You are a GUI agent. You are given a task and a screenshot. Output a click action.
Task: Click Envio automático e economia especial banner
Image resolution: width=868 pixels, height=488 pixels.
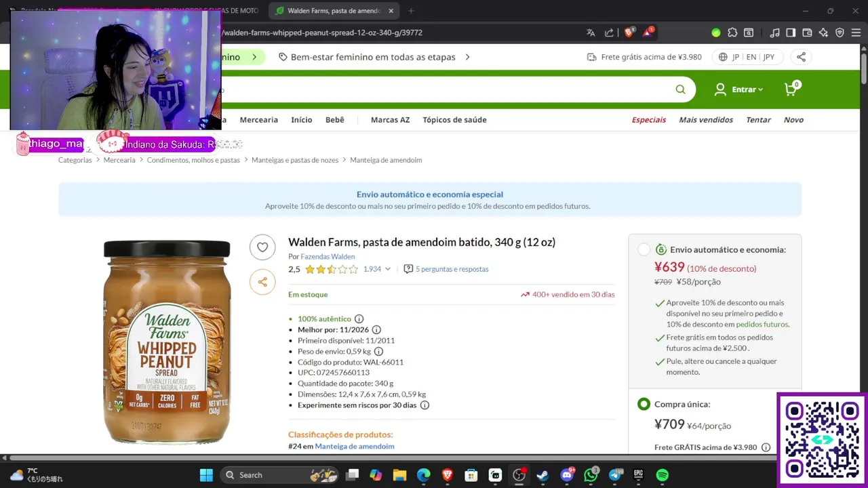point(430,199)
